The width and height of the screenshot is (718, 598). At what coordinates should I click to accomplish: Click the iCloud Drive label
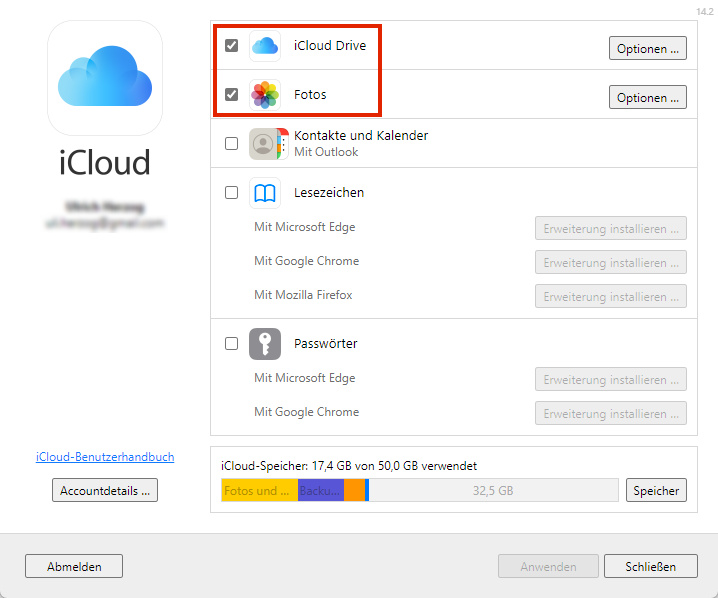point(330,46)
